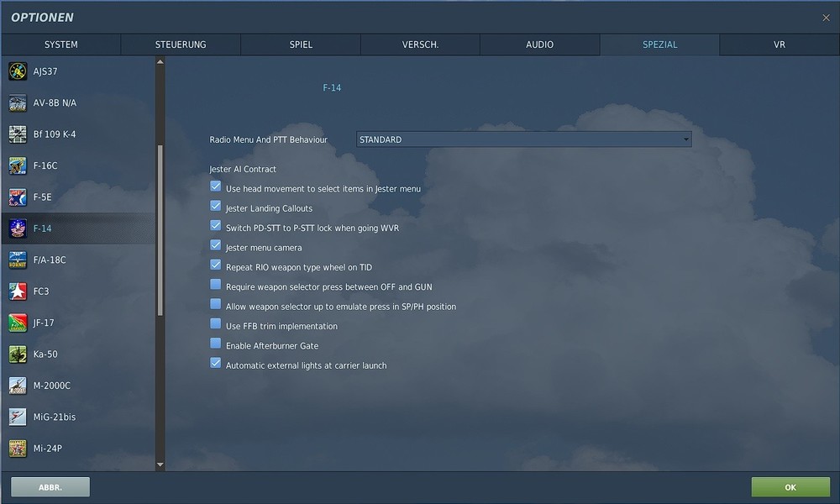Viewport: 840px width, 504px height.
Task: Disable Jester Landing Callouts checkbox
Action: pyautogui.click(x=215, y=206)
